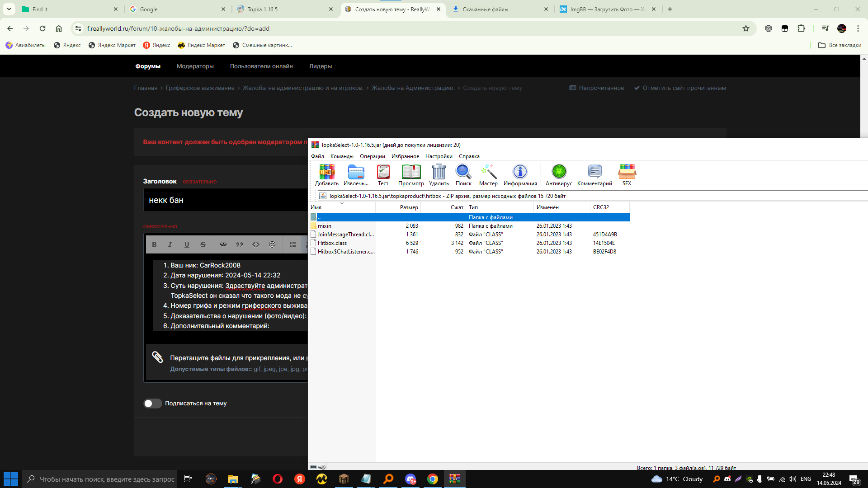
Task: Insert a bulleted list in the editor
Action: [x=292, y=244]
